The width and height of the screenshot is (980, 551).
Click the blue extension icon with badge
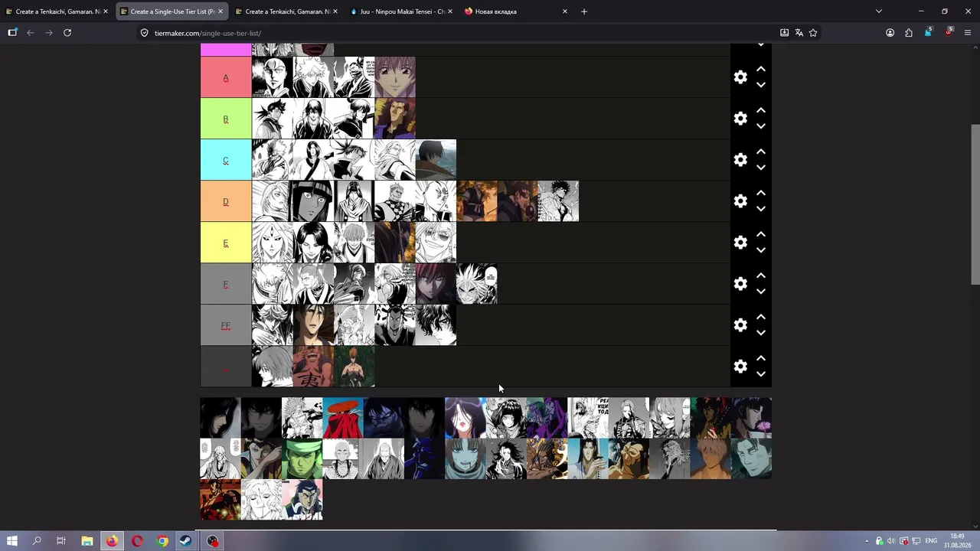click(x=928, y=32)
